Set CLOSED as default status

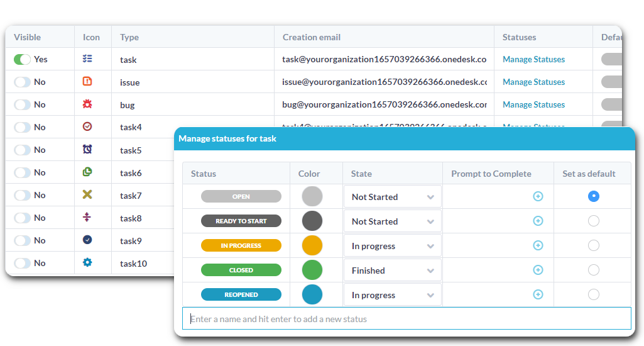coord(593,270)
